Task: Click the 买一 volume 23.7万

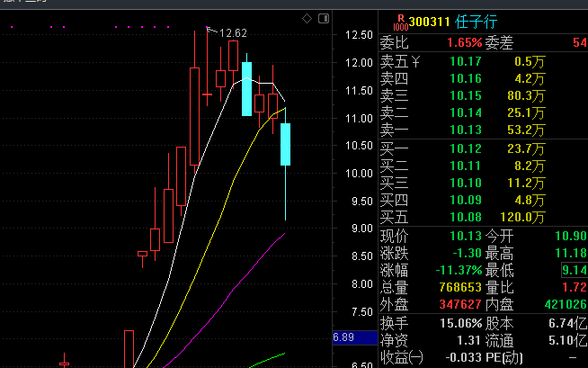Action: tap(526, 149)
